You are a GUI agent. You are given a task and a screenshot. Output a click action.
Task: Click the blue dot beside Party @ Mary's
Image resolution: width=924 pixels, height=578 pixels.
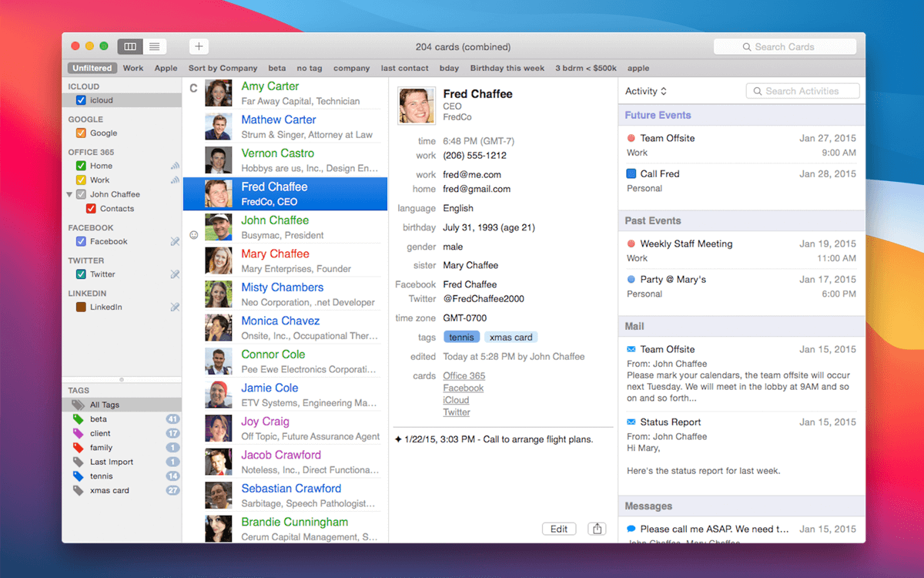point(631,279)
